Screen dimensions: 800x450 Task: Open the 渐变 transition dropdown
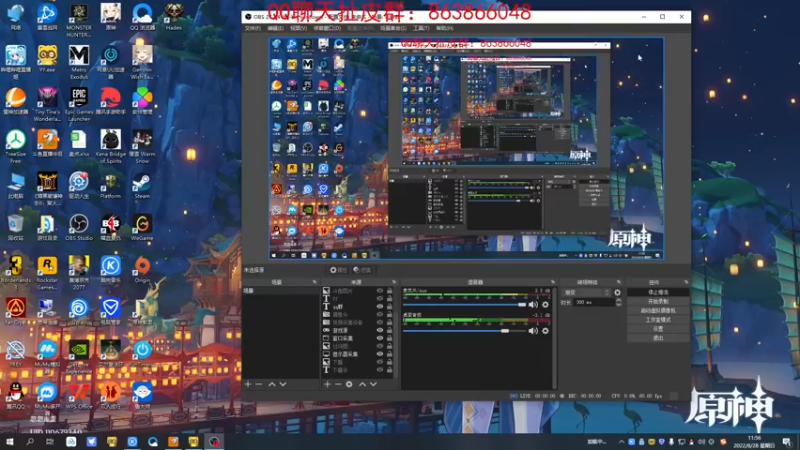[586, 292]
